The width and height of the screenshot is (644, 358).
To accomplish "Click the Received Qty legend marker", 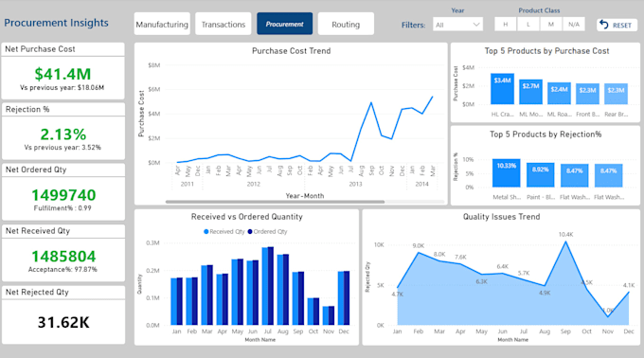I will pyautogui.click(x=206, y=231).
